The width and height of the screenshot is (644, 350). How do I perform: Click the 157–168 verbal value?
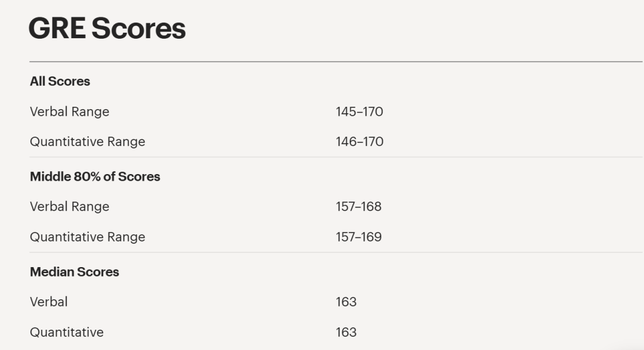pyautogui.click(x=358, y=207)
